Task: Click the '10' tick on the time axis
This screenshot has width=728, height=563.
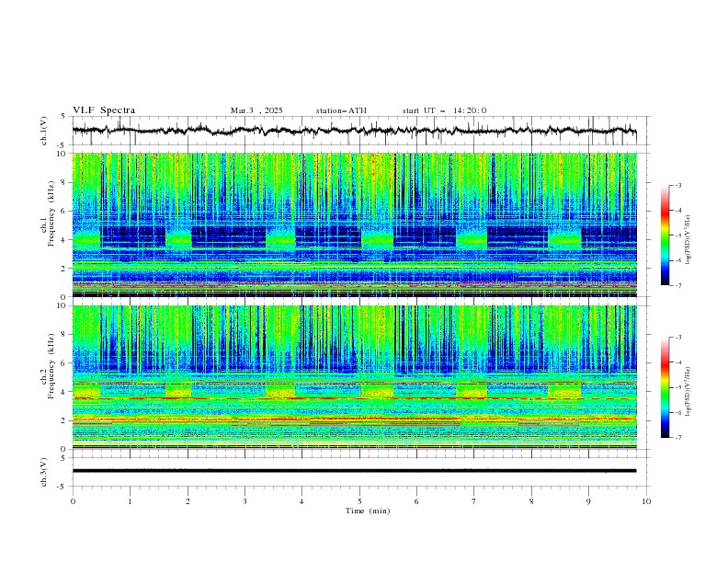Action: [646, 501]
